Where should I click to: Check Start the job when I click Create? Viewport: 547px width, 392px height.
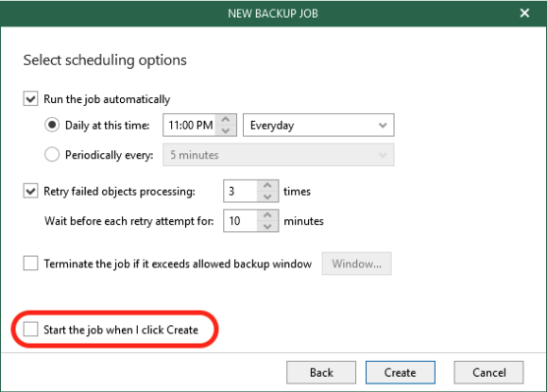pyautogui.click(x=30, y=330)
